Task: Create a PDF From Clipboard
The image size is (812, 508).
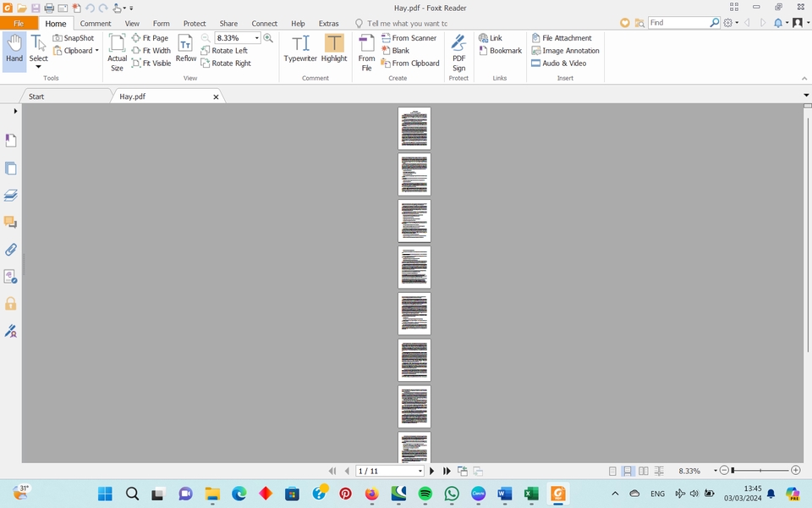Action: 410,63
